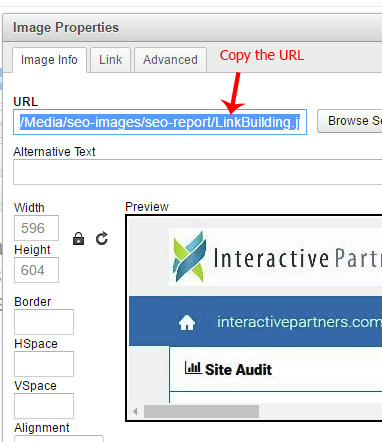Image resolution: width=382 pixels, height=442 pixels.
Task: Click the Browse Server button
Action: (350, 121)
